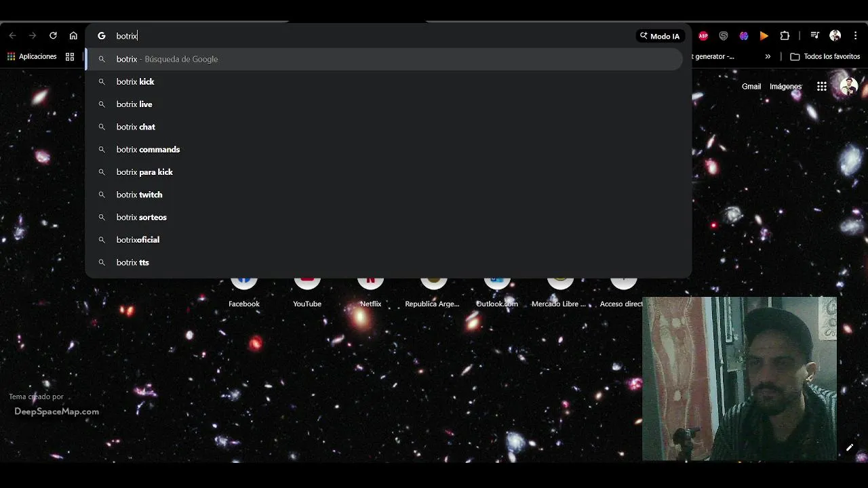Open Gmail link on new tab page
868x488 pixels.
751,86
